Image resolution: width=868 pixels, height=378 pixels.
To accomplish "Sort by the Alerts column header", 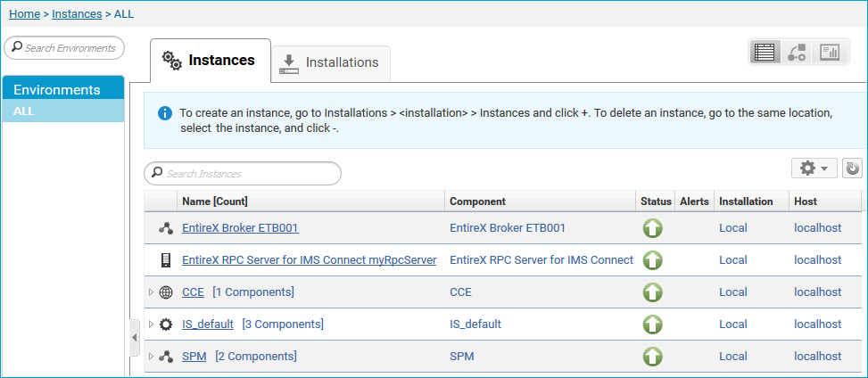I will click(x=694, y=201).
